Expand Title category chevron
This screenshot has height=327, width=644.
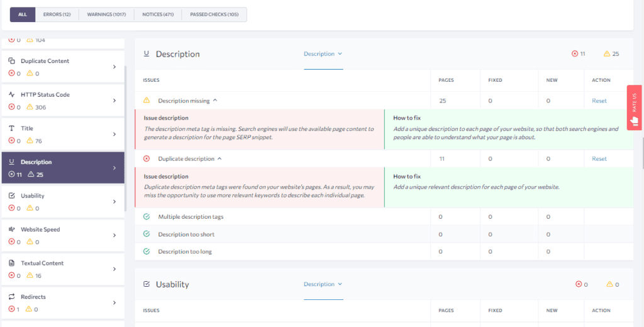tap(114, 135)
